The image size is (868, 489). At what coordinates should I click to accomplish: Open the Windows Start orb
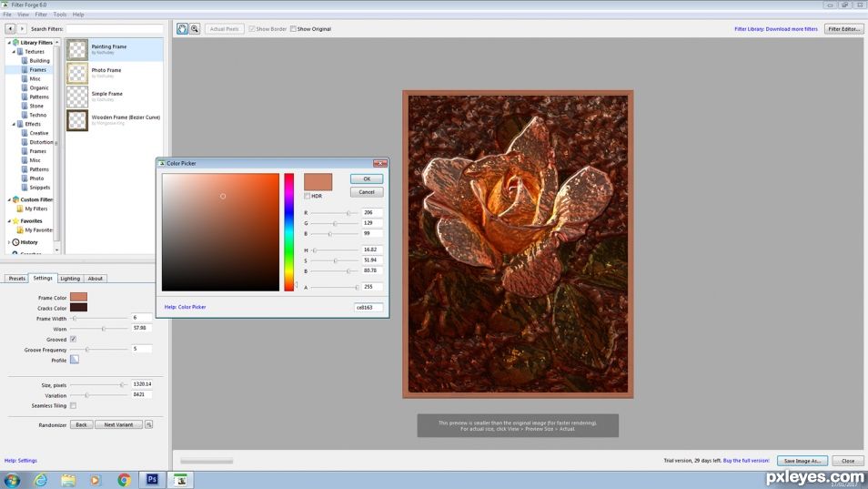click(12, 480)
